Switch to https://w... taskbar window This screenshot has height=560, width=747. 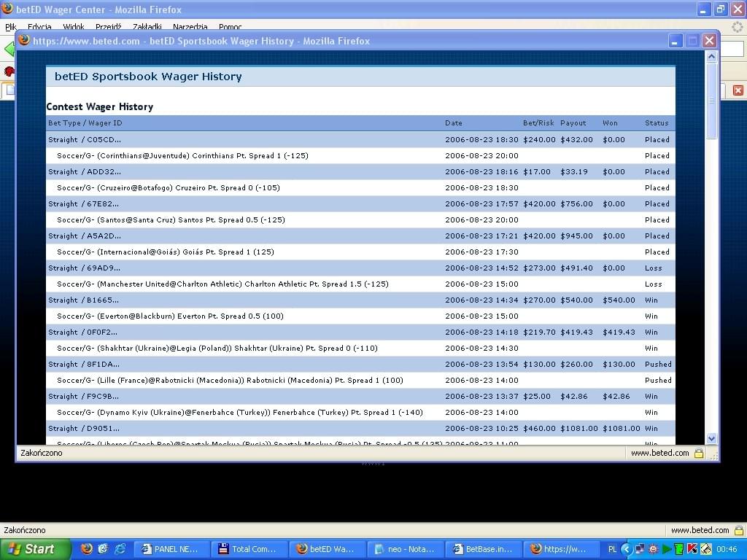pyautogui.click(x=560, y=549)
